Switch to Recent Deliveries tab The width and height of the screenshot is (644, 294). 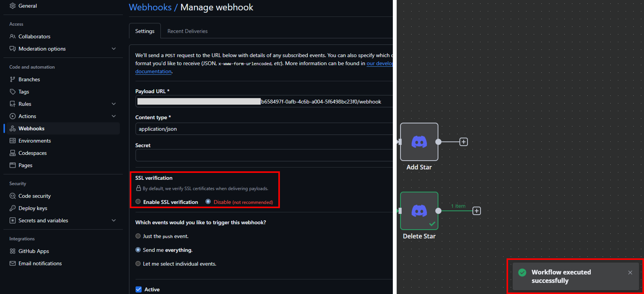coord(187,31)
